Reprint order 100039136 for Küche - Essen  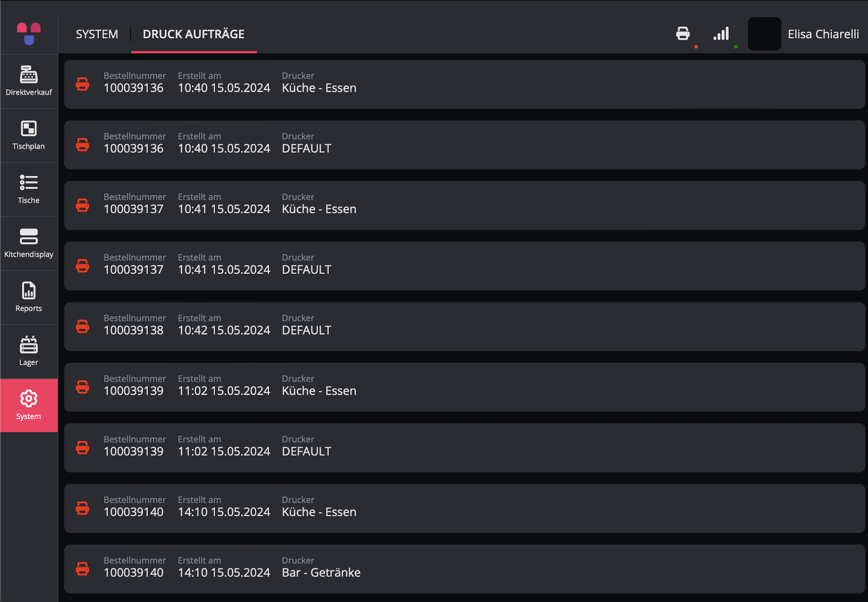[x=82, y=84]
